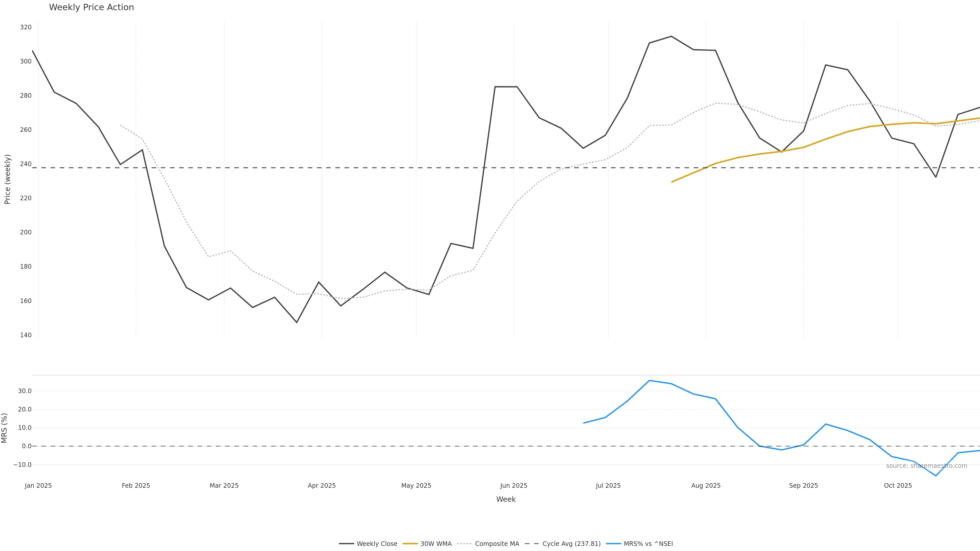980x551 pixels.
Task: Select the MRS (%) y-axis title
Action: coord(5,428)
